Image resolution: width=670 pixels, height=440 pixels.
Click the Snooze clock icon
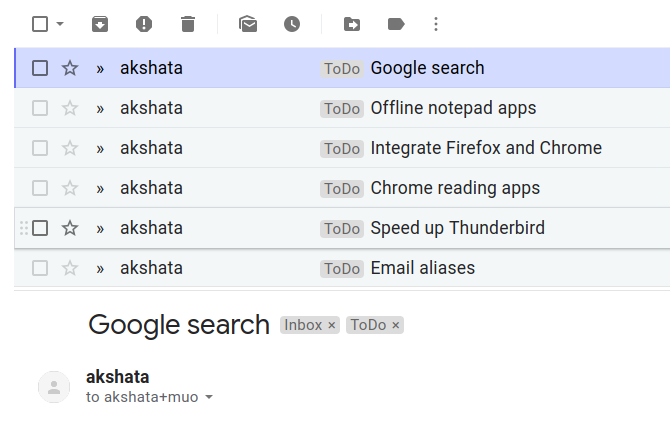(292, 24)
